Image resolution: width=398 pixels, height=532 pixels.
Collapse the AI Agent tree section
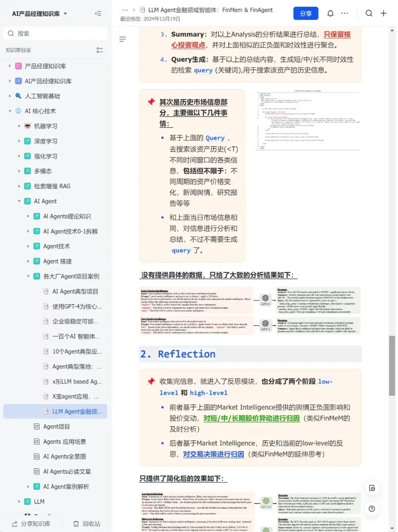pos(19,201)
